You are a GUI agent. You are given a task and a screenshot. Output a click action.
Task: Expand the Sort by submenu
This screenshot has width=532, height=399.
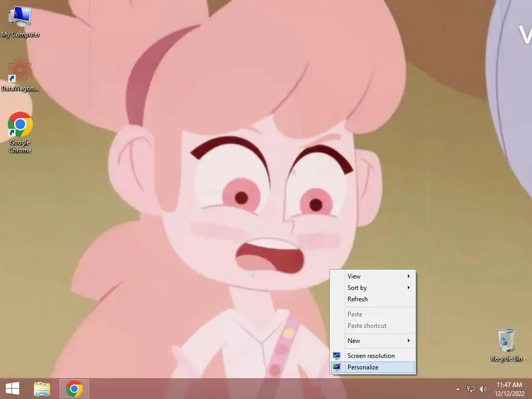click(373, 288)
